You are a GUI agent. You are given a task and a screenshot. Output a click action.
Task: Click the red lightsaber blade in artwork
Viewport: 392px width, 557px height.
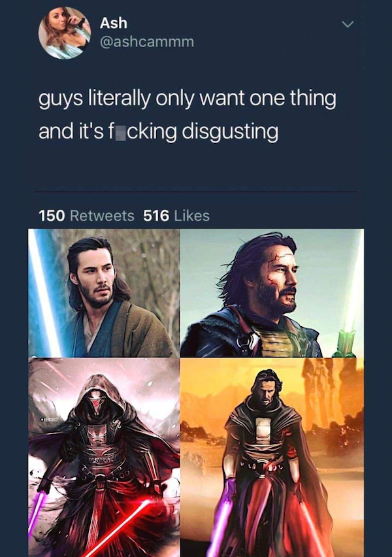click(x=121, y=529)
